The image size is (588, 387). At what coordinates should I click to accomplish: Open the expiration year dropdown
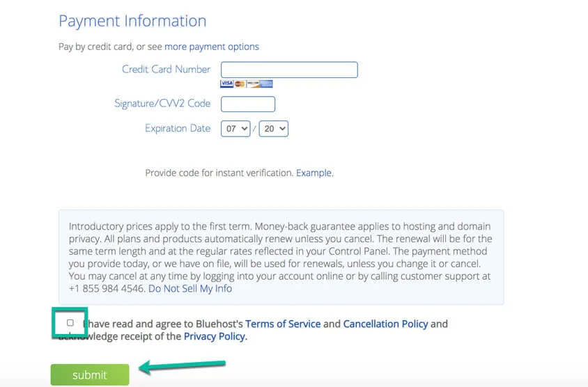[x=273, y=129]
